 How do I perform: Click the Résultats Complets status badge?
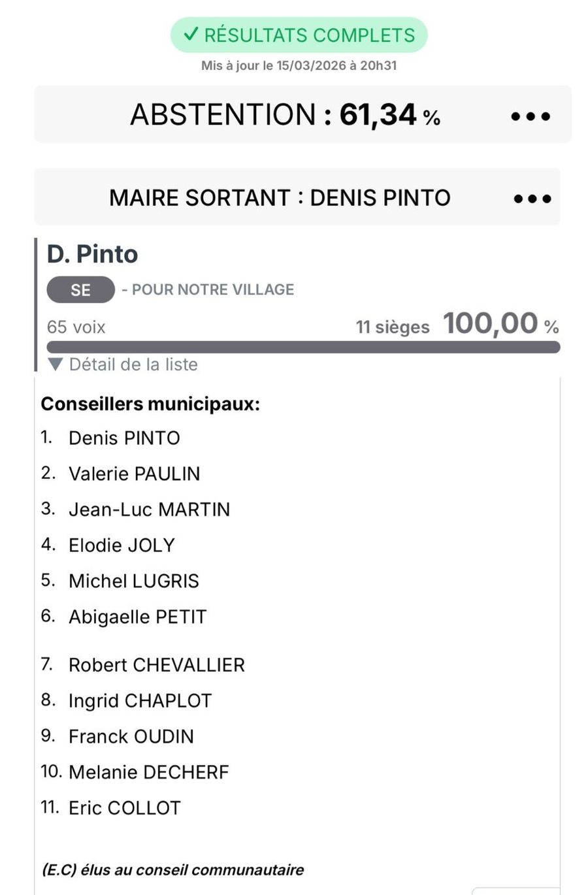299,35
